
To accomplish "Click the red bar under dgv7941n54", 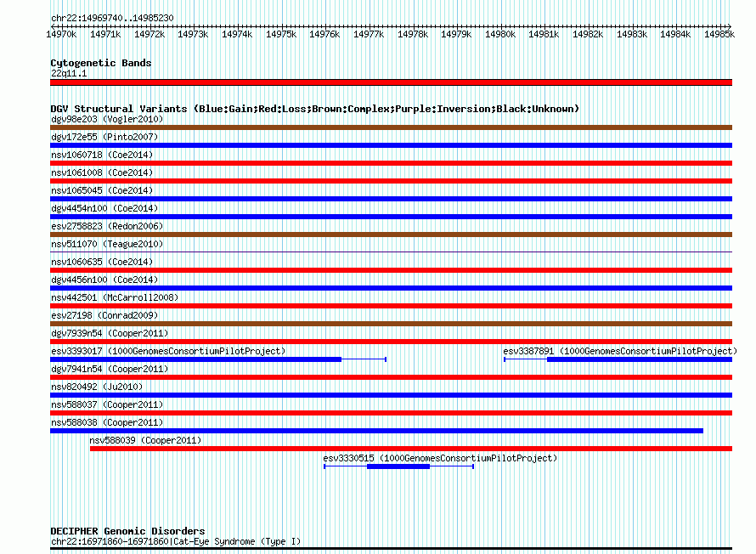I will (x=391, y=377).
